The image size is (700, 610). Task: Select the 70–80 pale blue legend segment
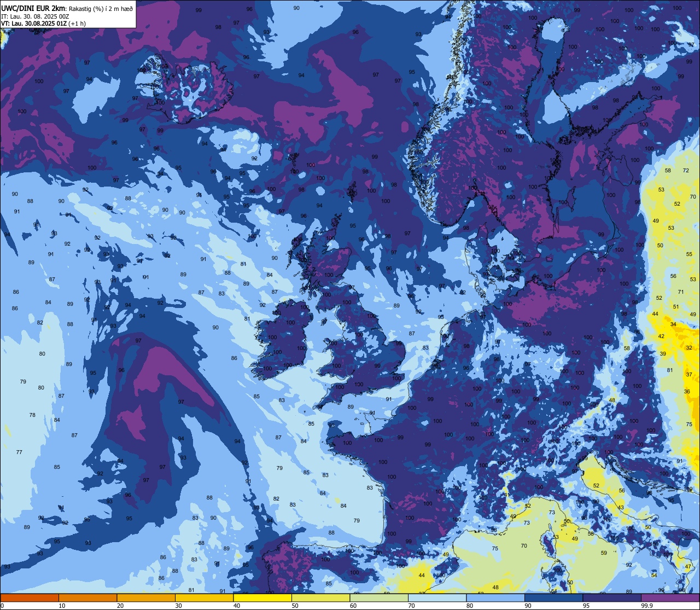pos(437,598)
